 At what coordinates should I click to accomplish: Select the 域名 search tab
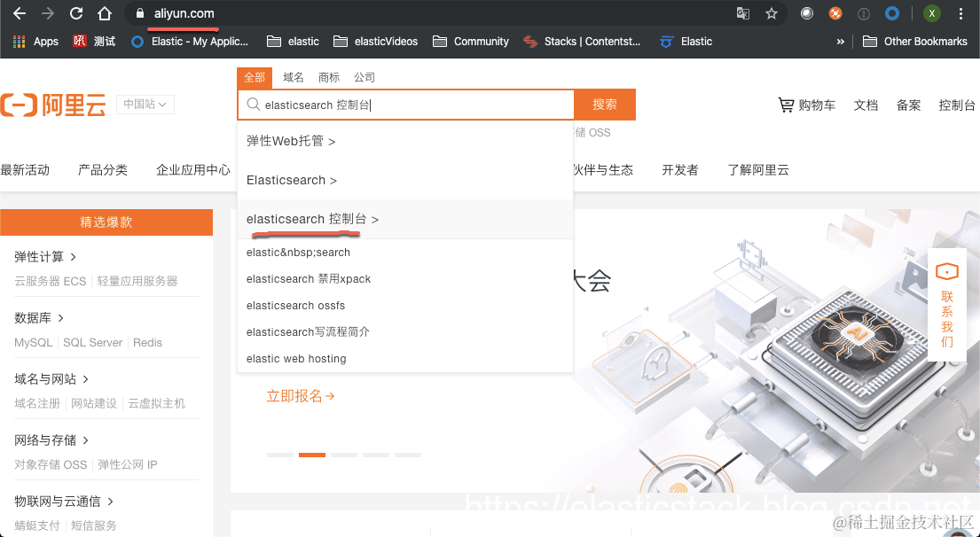pyautogui.click(x=294, y=78)
